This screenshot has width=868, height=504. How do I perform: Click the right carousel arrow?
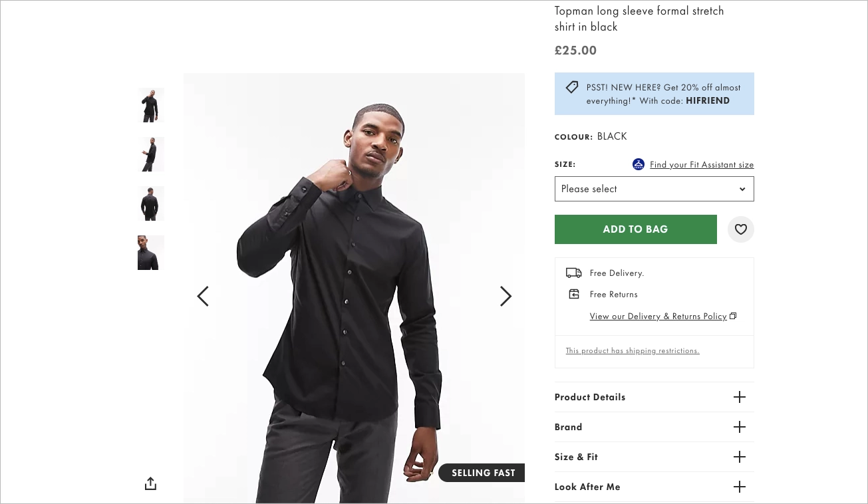tap(506, 296)
